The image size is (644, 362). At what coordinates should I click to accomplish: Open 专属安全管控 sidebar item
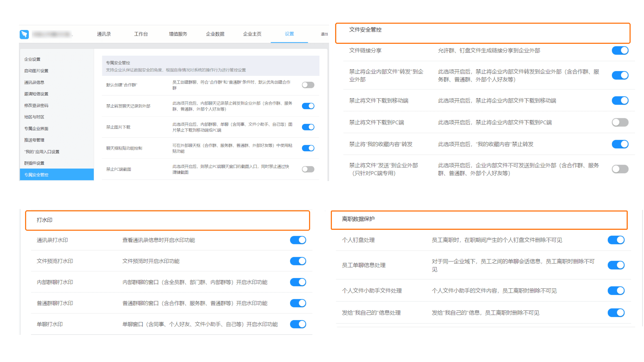click(x=36, y=174)
